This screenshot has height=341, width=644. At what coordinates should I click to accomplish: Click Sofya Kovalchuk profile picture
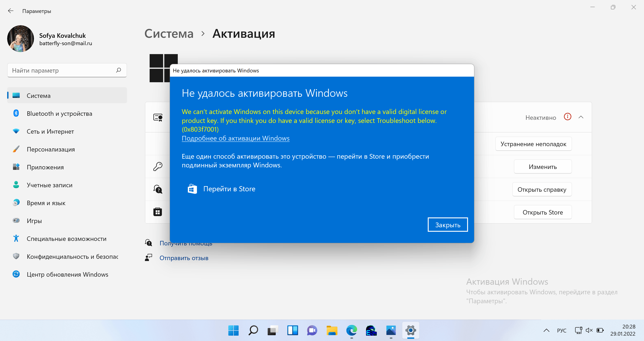[x=21, y=38]
